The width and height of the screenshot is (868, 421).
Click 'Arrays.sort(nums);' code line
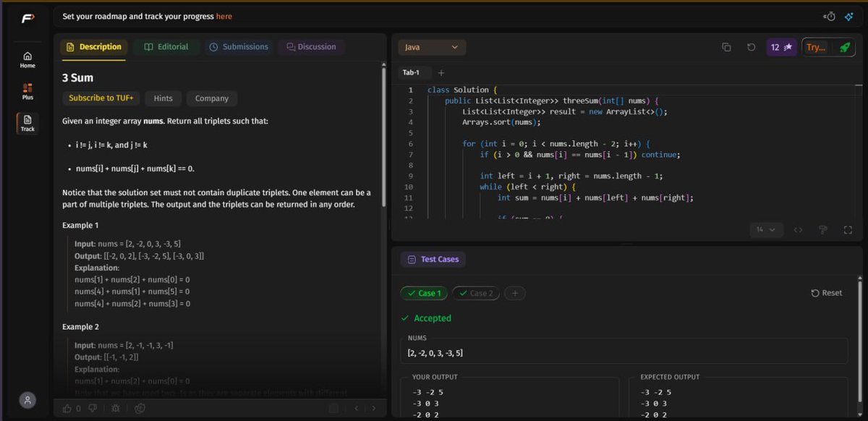point(501,122)
